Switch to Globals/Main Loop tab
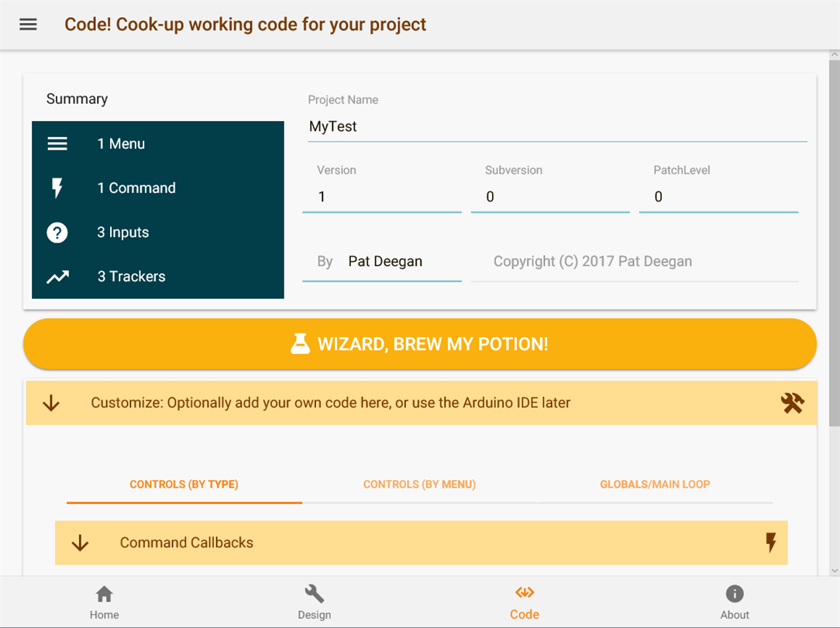Image resolution: width=840 pixels, height=628 pixels. pos(655,485)
